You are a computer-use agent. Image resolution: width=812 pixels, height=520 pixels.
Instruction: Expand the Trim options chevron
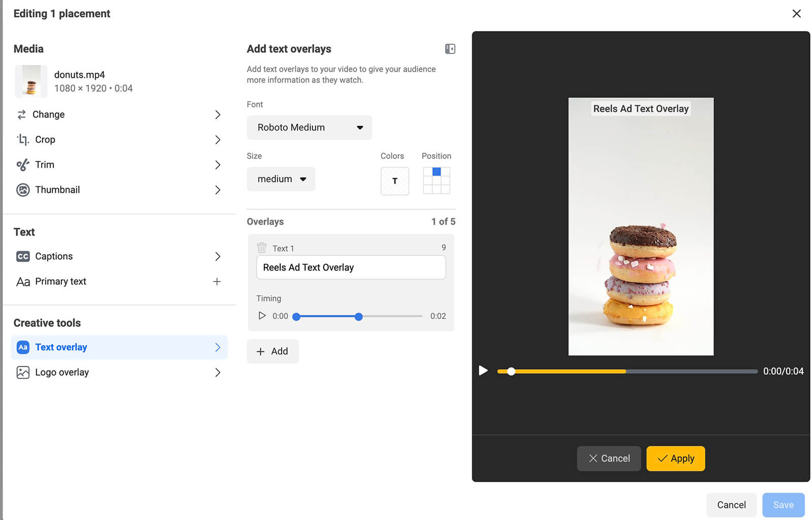[218, 165]
